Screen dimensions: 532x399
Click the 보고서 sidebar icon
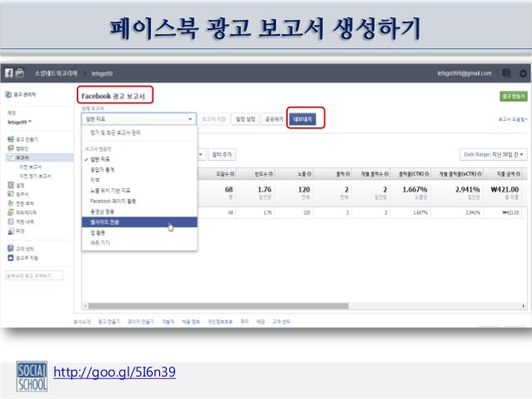click(x=11, y=157)
